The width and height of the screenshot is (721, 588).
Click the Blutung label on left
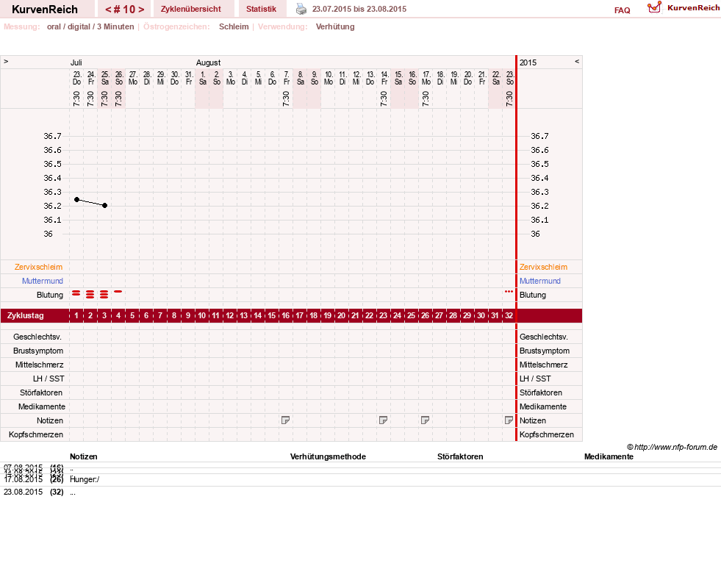coord(50,295)
